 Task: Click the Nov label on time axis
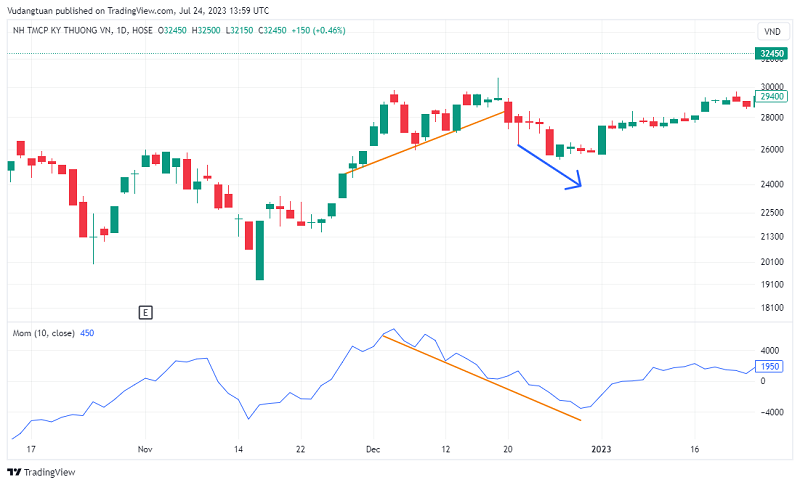coord(143,450)
